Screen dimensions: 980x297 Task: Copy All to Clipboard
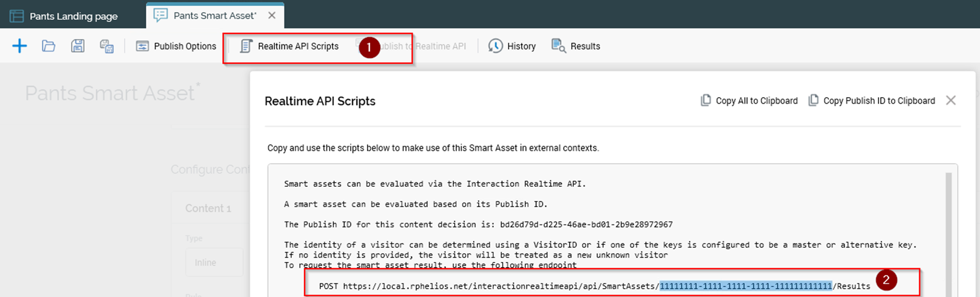tap(749, 101)
